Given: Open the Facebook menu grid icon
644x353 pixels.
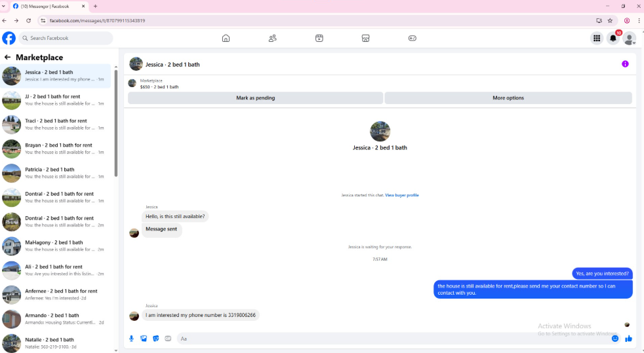Looking at the screenshot, I should tap(597, 38).
